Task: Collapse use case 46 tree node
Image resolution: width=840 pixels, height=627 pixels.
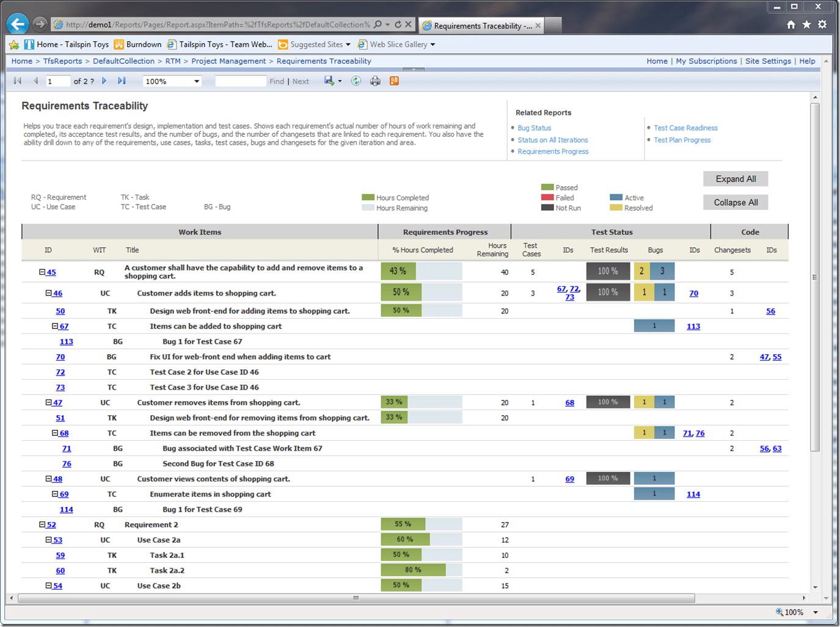Action: coord(48,293)
